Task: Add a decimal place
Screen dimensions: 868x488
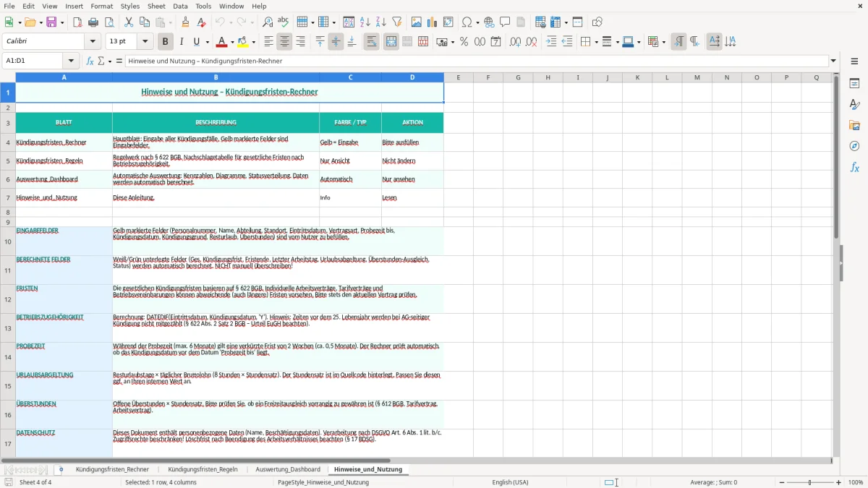Action: tap(515, 42)
